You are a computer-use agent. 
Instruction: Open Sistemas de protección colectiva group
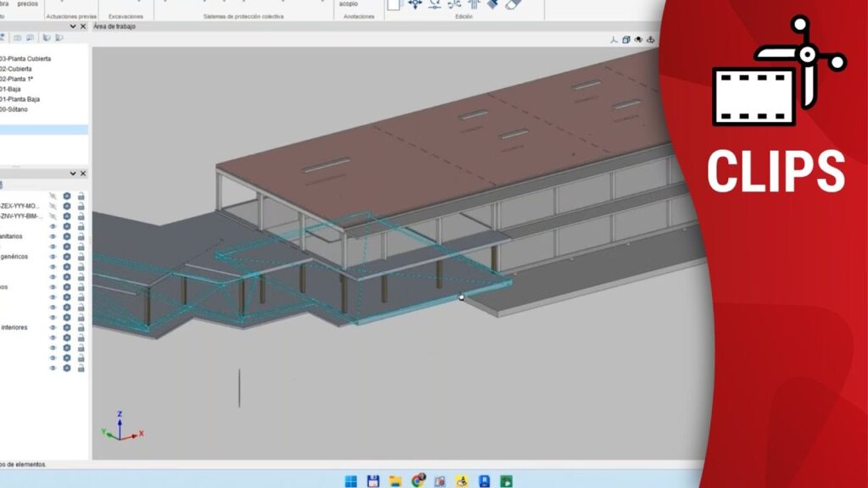click(x=244, y=16)
